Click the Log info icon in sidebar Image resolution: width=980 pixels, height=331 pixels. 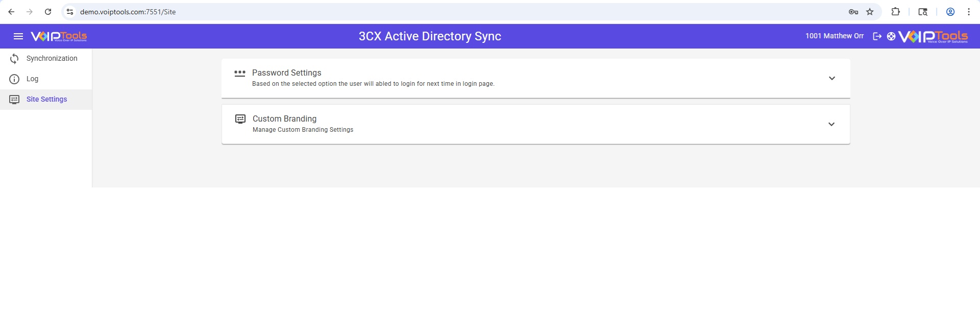point(14,79)
